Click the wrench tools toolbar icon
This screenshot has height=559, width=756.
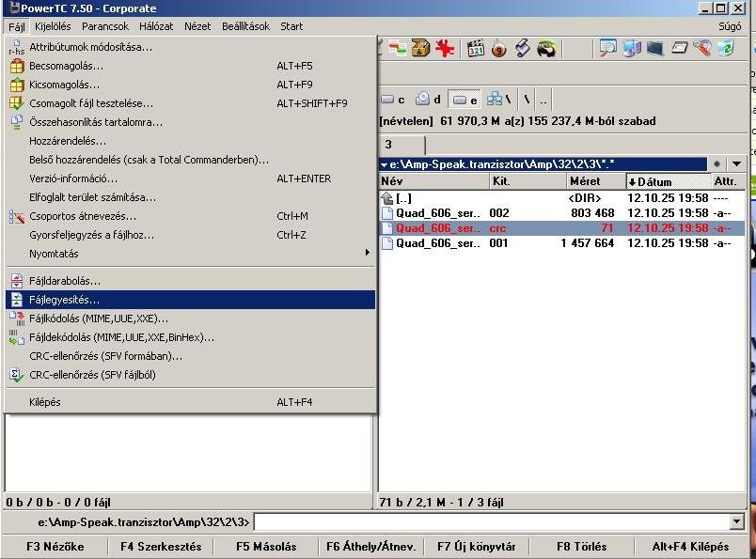tap(702, 48)
